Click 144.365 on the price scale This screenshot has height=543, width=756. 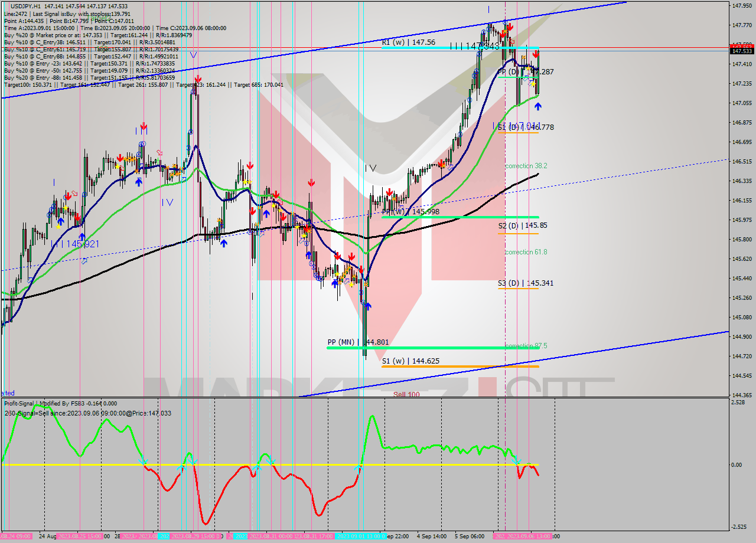pos(742,395)
